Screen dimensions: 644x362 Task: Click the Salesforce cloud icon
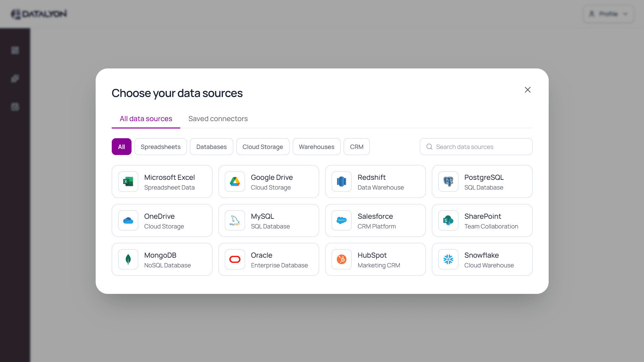coord(342,220)
